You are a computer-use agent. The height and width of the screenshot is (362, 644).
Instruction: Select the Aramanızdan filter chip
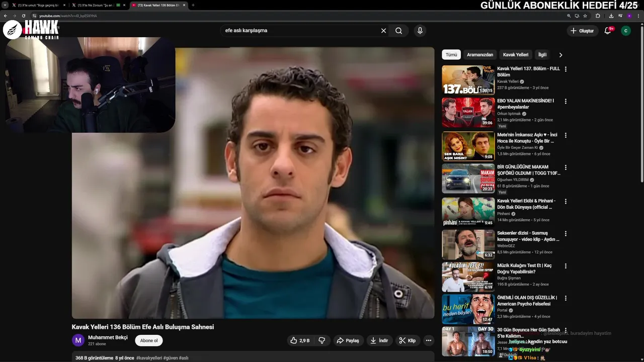point(480,55)
